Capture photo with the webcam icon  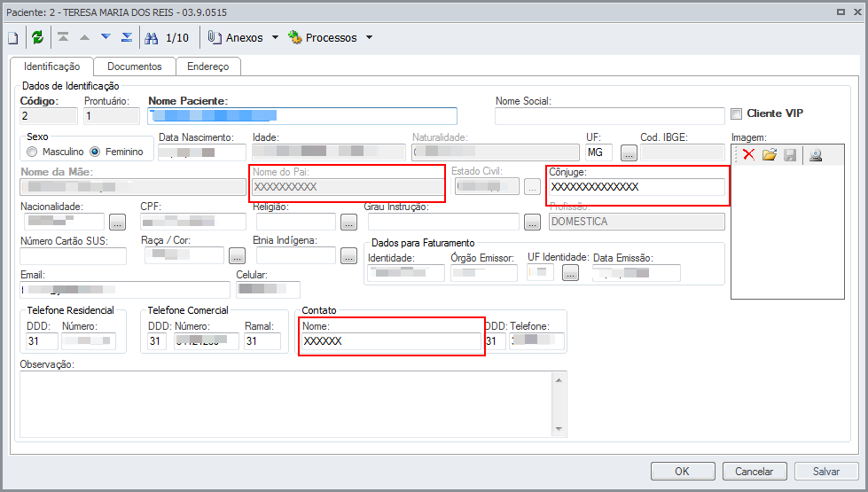tap(816, 155)
